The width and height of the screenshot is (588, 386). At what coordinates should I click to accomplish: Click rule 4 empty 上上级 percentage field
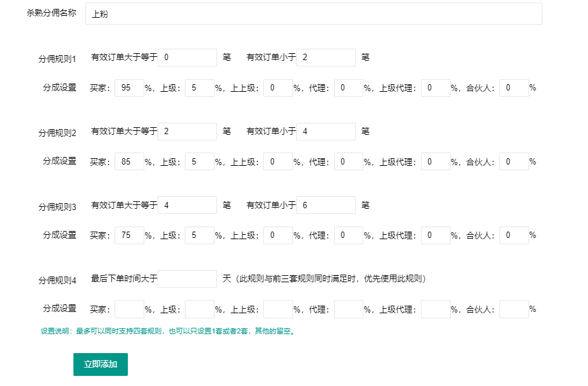point(278,309)
